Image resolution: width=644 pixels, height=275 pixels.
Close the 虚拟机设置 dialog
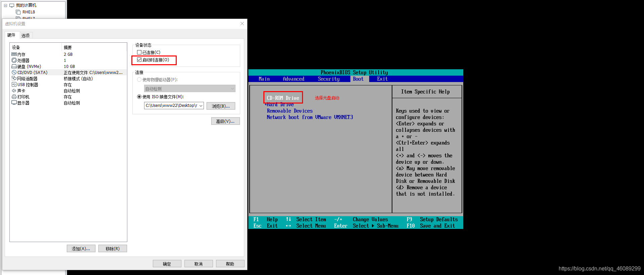(x=242, y=24)
